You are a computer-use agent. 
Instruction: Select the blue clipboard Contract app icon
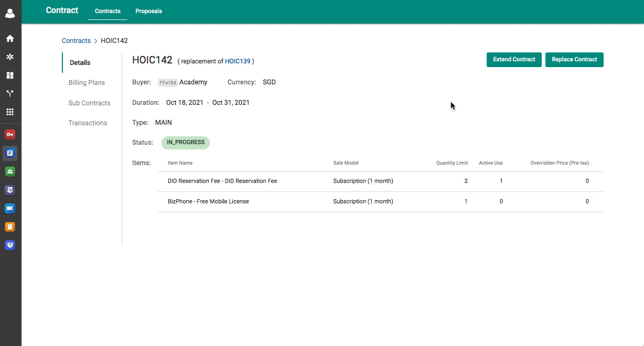(10, 153)
